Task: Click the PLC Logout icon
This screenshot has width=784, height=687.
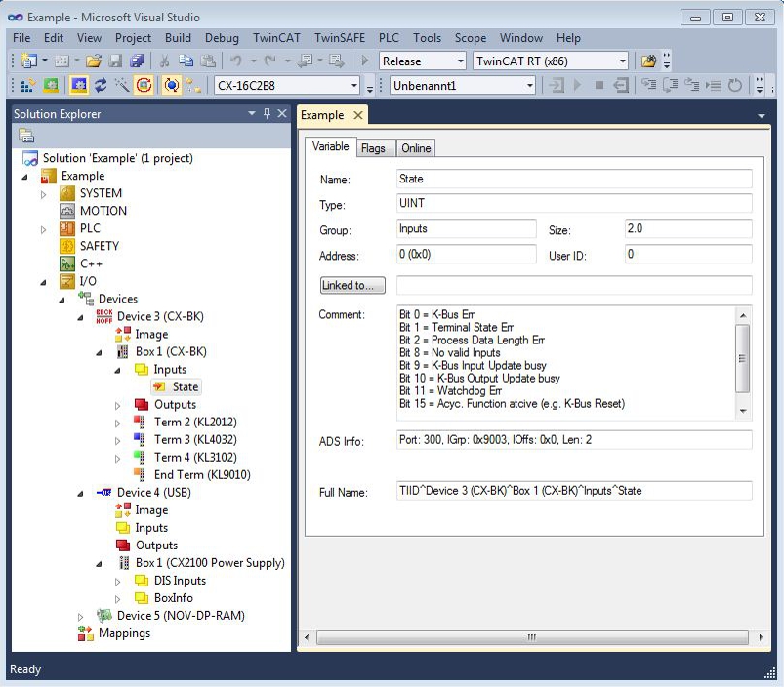Action: coord(621,86)
